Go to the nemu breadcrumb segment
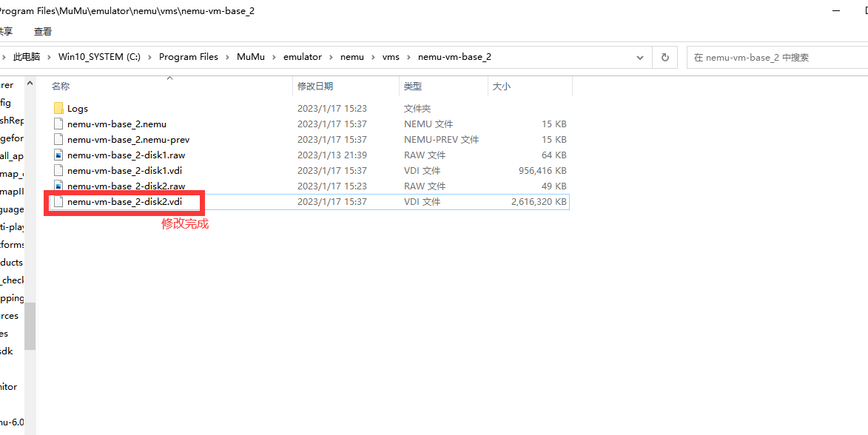Image resolution: width=868 pixels, height=435 pixels. (352, 57)
